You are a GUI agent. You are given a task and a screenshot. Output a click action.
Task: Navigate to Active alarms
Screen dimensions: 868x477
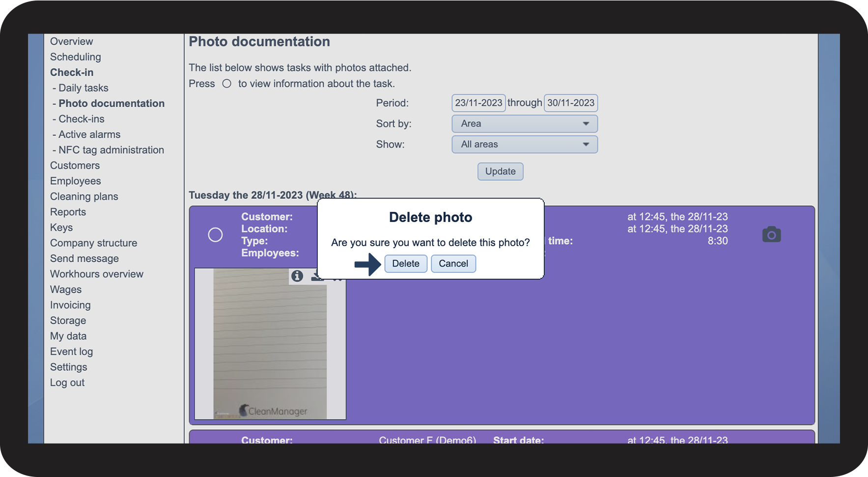pos(89,135)
